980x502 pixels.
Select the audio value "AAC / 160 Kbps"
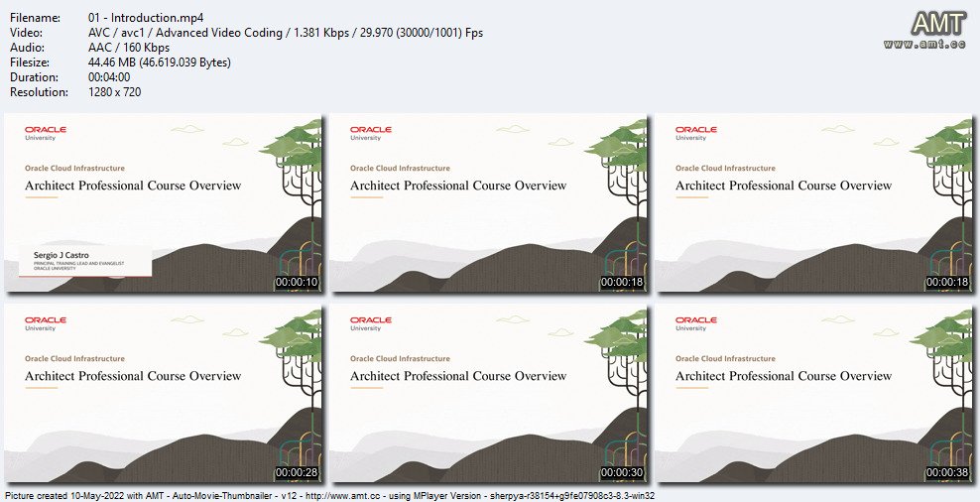point(129,48)
